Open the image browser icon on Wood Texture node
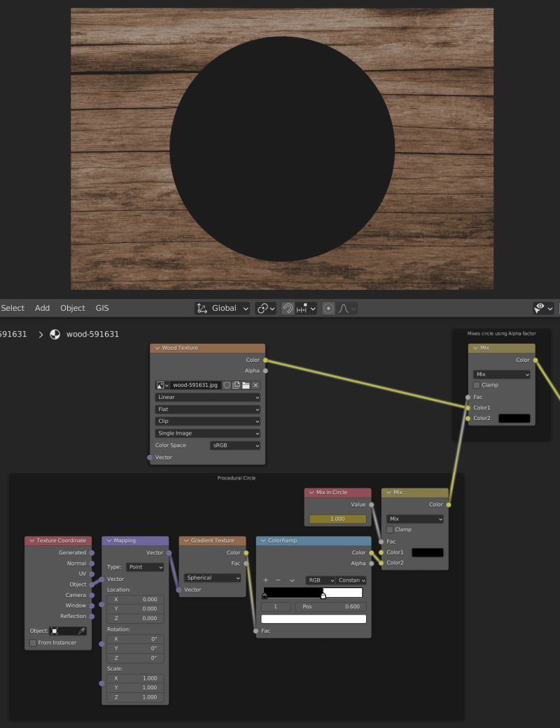The image size is (560, 728). coord(160,385)
